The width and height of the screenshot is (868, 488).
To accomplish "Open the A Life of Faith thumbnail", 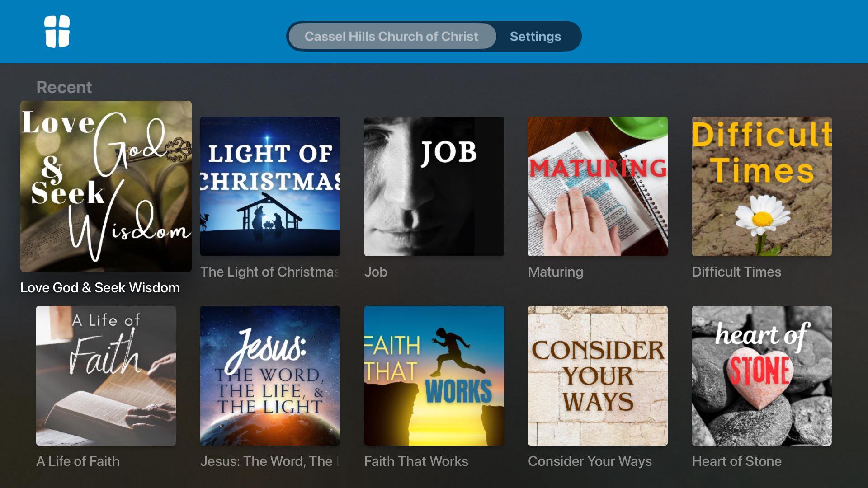I will tap(106, 375).
